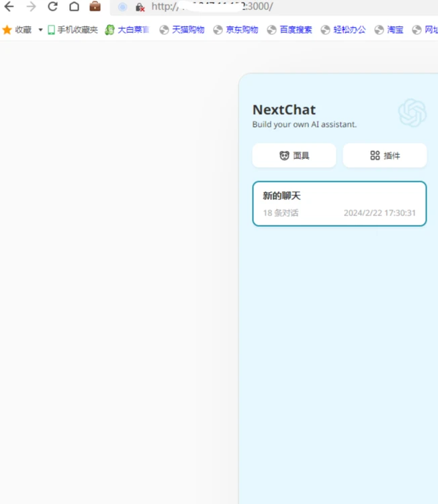Open the 京东购物 bookmark
The height and width of the screenshot is (504, 438).
point(236,30)
